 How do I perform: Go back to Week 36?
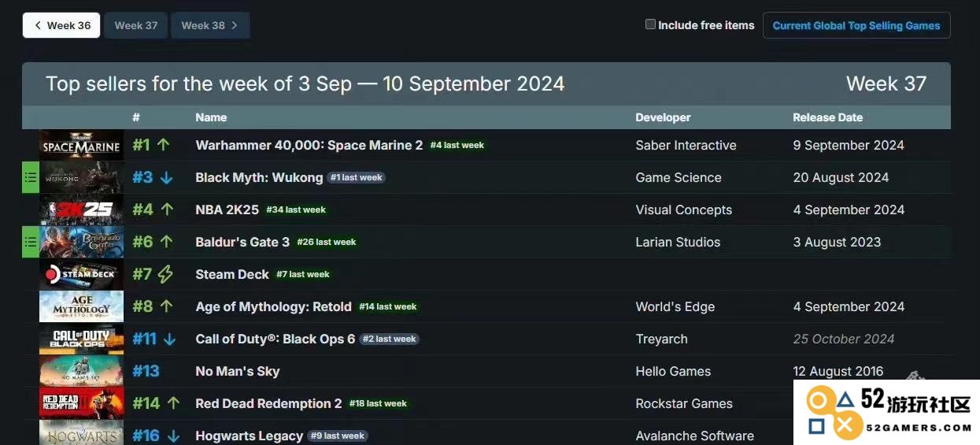(x=61, y=25)
